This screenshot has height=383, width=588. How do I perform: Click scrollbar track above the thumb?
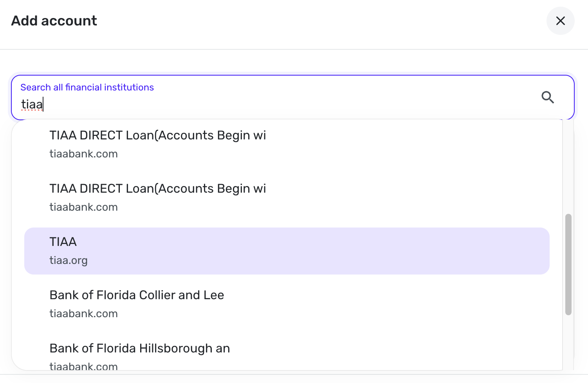[568, 168]
